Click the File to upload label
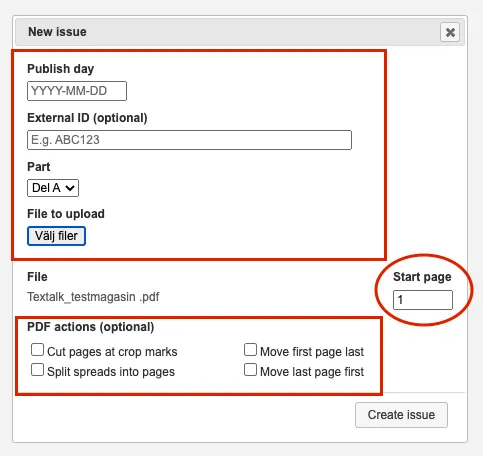 coord(66,214)
